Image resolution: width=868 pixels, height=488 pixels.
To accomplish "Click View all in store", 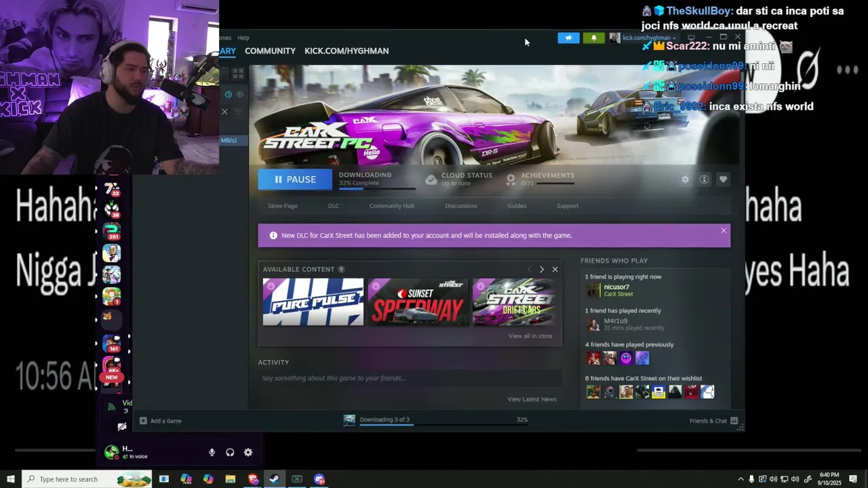I will coord(530,336).
